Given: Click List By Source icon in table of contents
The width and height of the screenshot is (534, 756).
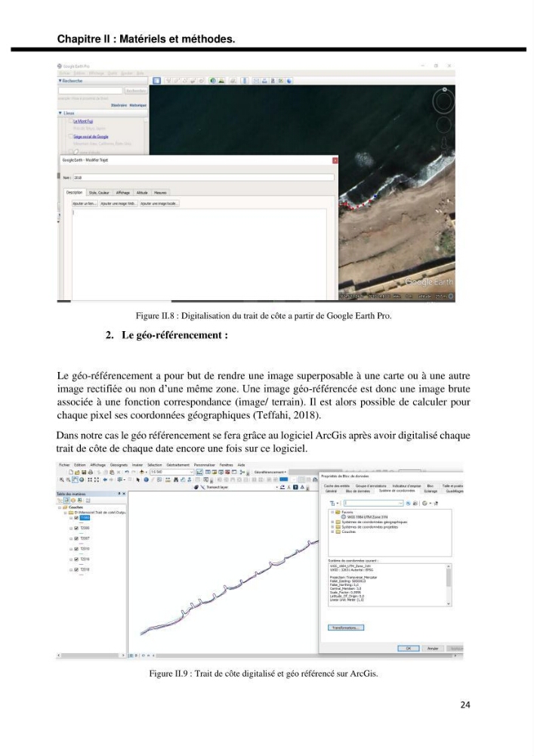Looking at the screenshot, I should click(66, 500).
